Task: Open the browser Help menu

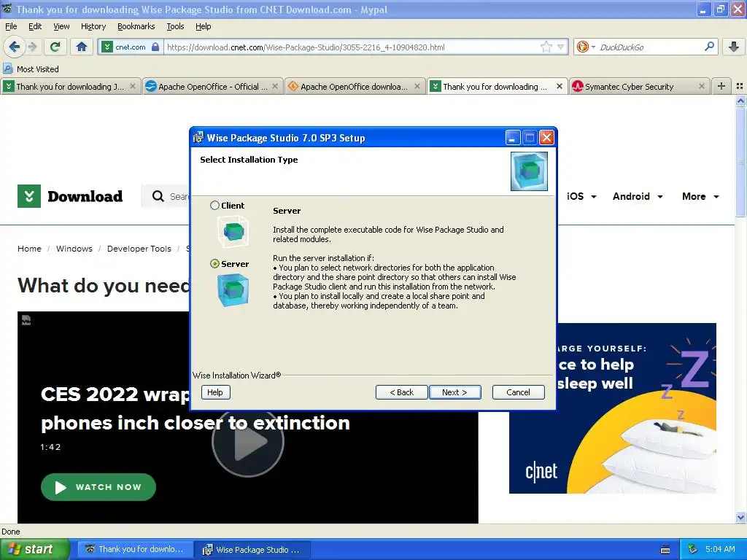Action: pyautogui.click(x=203, y=26)
